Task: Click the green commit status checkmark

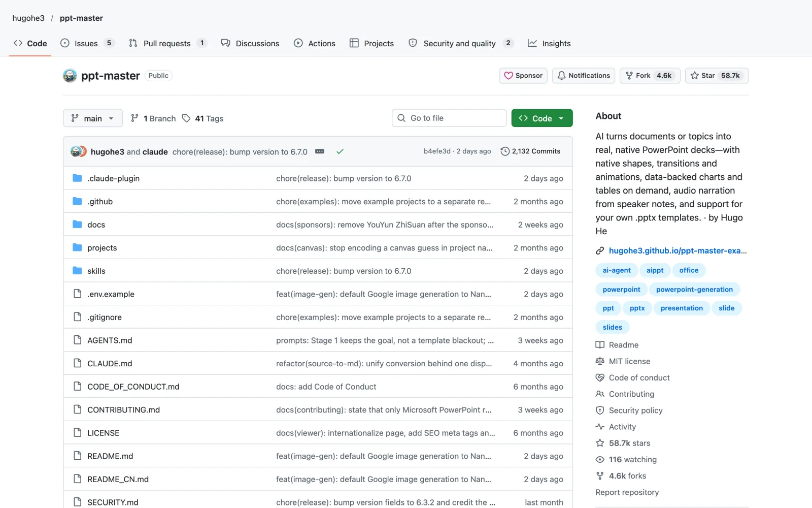Action: pos(340,151)
